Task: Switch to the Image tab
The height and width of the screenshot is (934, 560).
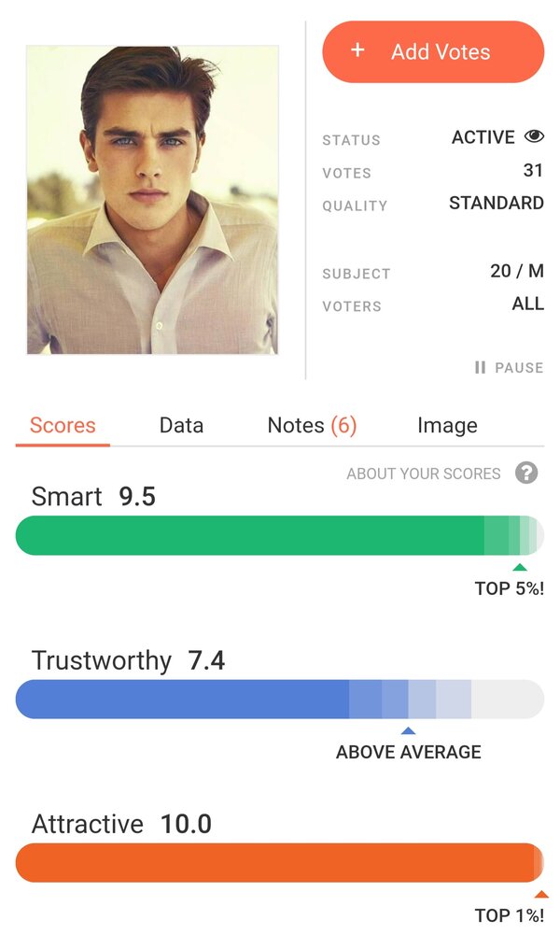Action: tap(447, 425)
